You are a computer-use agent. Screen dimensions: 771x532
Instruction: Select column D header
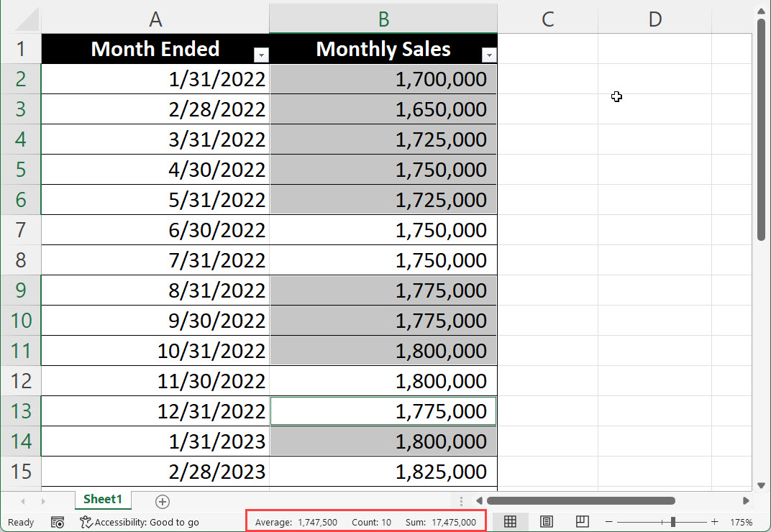click(654, 19)
